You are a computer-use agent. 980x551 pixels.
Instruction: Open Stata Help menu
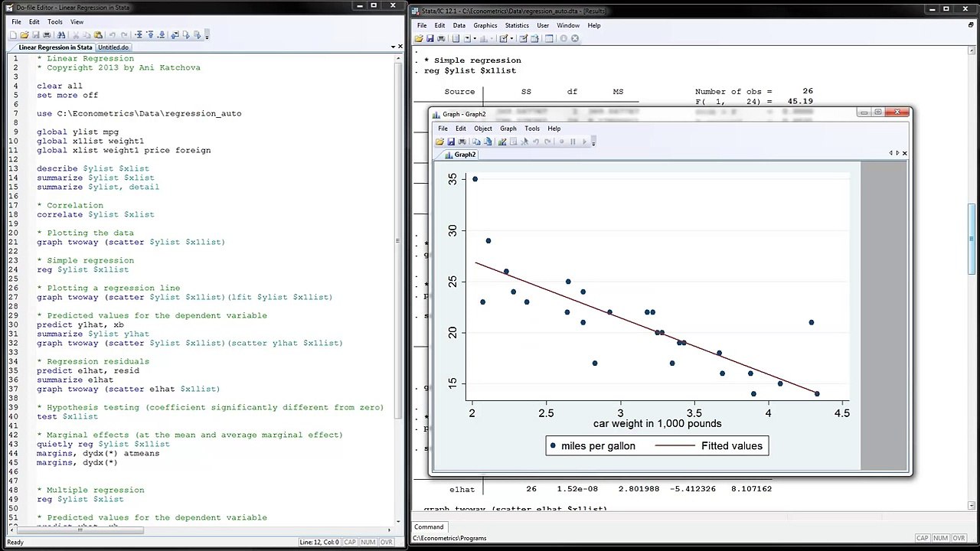click(594, 25)
